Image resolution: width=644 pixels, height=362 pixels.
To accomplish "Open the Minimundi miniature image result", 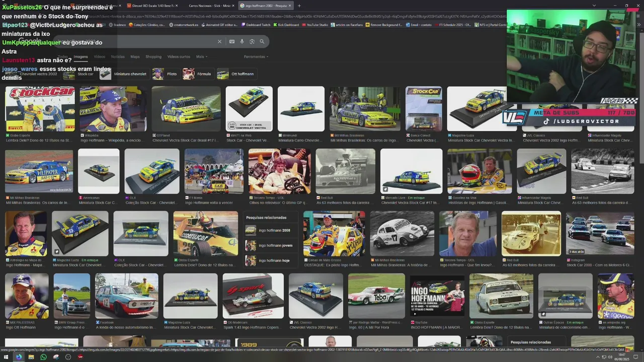I will (301, 109).
